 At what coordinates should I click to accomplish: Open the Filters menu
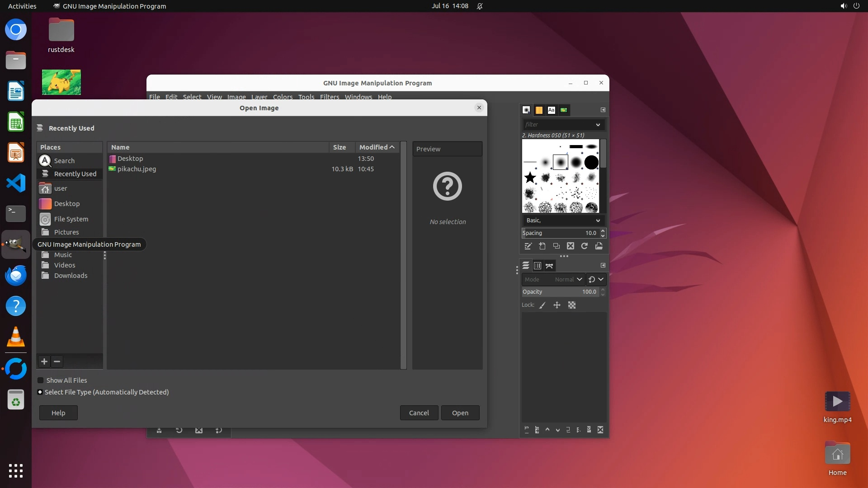(329, 97)
